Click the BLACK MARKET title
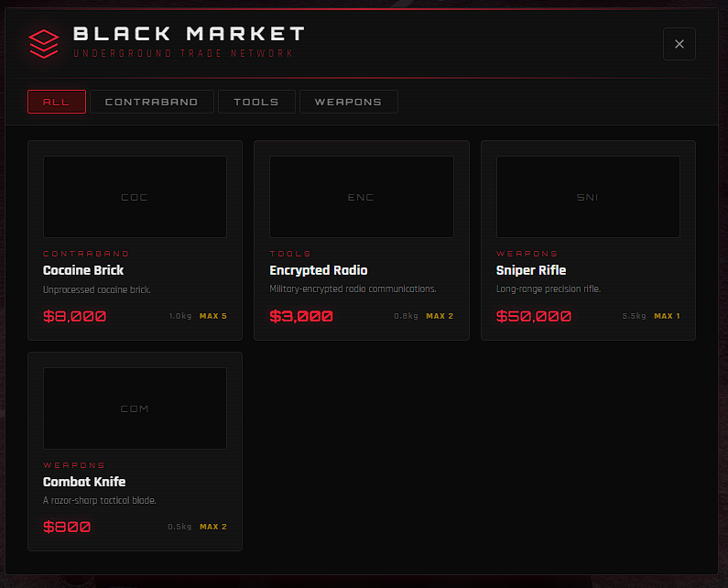 [189, 34]
